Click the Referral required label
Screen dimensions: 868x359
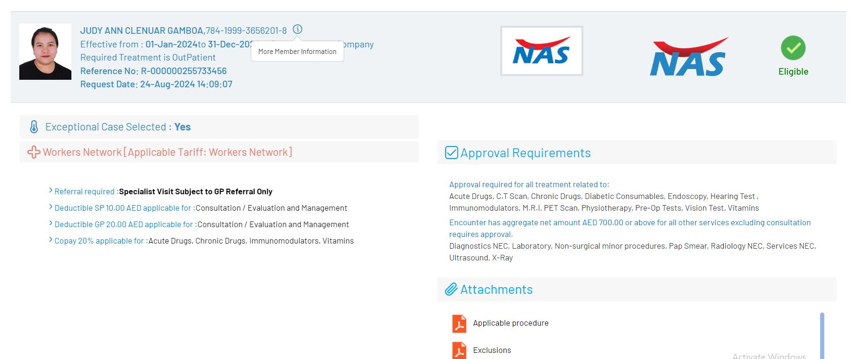click(85, 191)
